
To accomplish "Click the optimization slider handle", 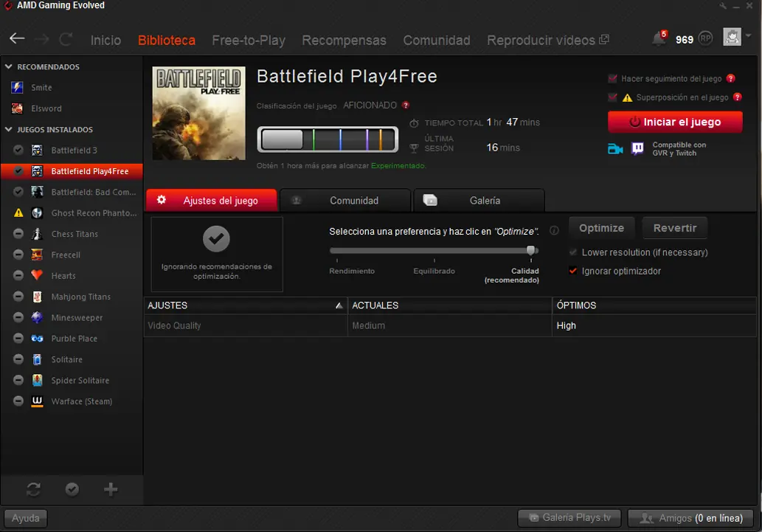I will tap(530, 250).
